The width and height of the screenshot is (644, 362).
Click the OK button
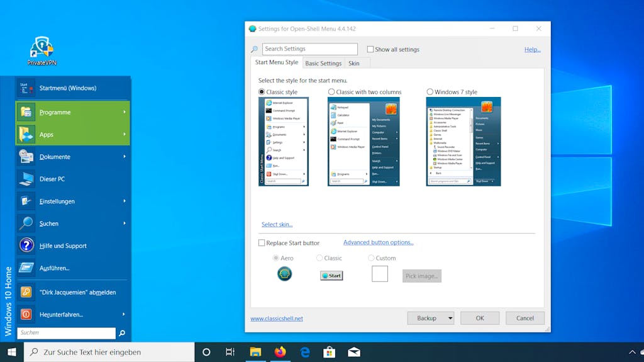pos(480,318)
